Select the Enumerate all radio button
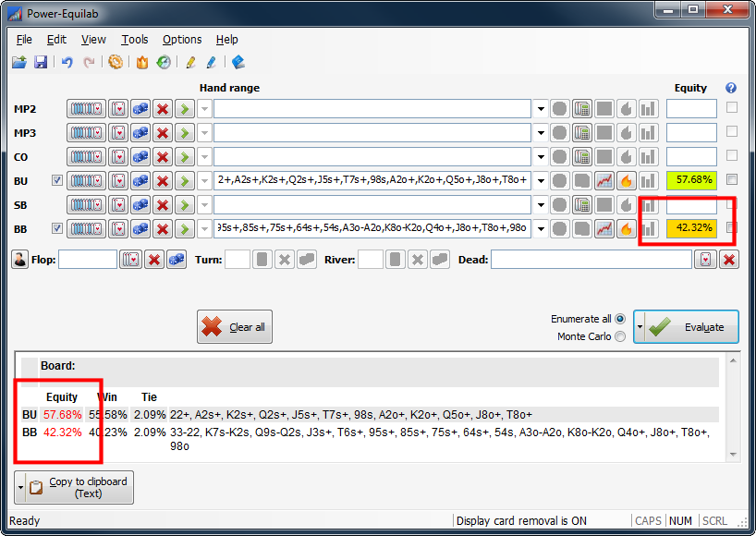756x536 pixels. pyautogui.click(x=620, y=319)
